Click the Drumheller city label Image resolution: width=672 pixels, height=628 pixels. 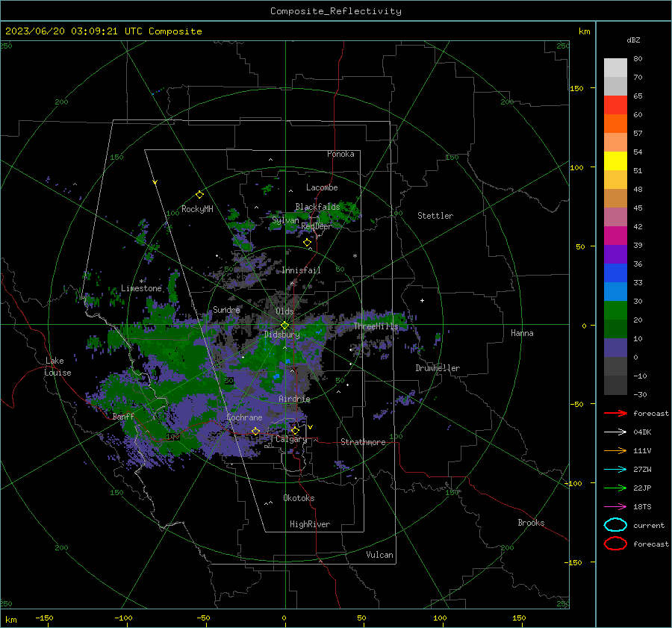point(438,368)
